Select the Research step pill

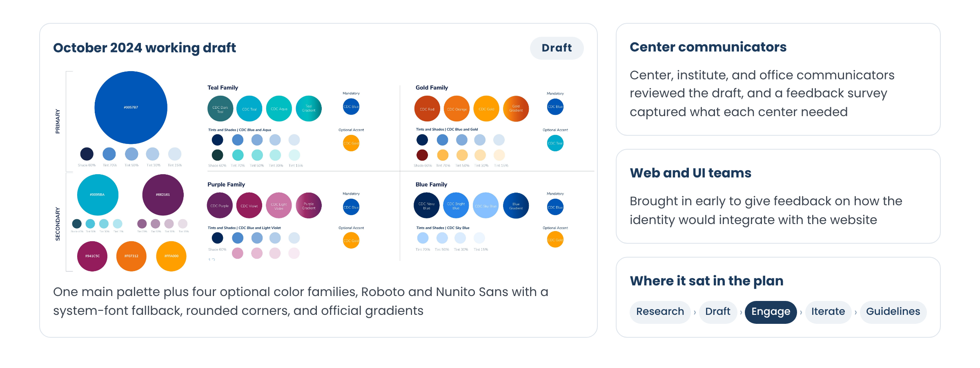click(660, 312)
